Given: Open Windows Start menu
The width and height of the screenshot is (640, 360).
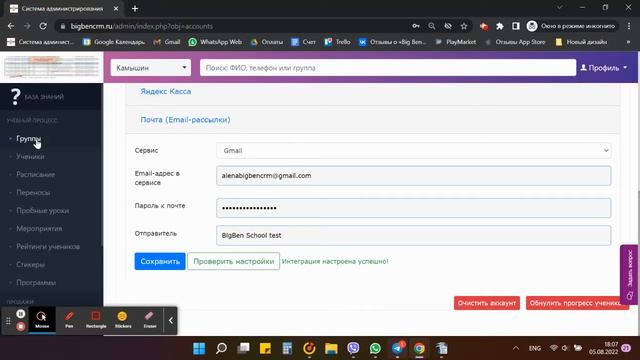Looking at the screenshot, I should coord(199,348).
